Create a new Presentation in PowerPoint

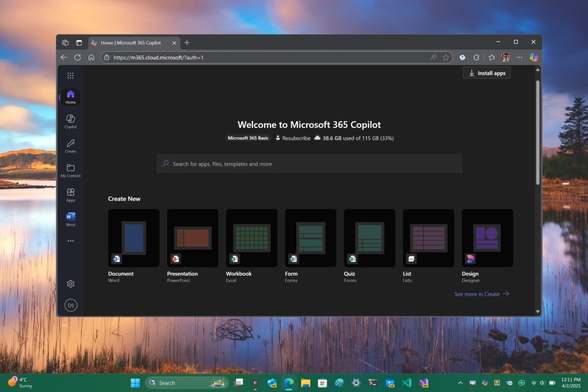tap(192, 237)
